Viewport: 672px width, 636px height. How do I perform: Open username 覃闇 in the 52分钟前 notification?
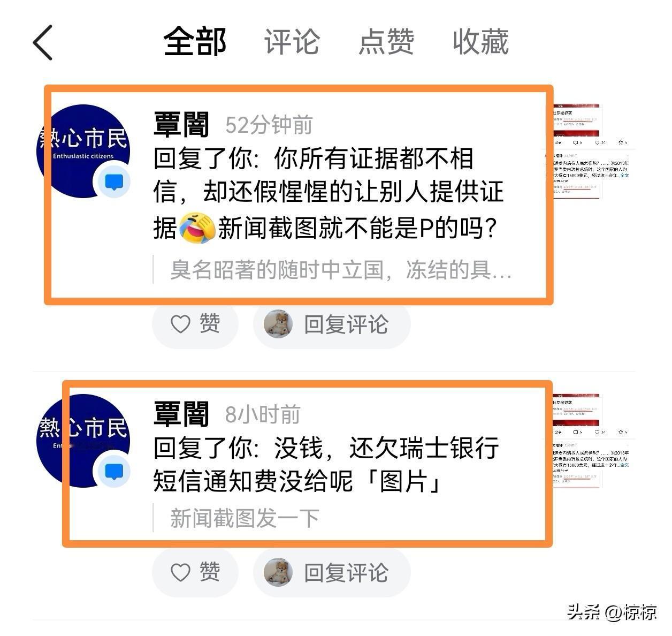tap(181, 125)
